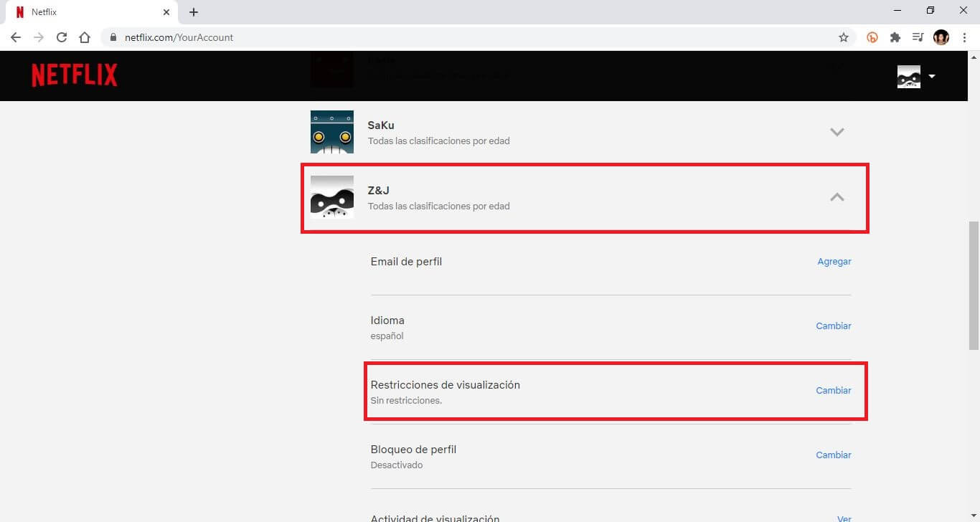
Task: Click Agregar for Email de perfil
Action: point(834,262)
